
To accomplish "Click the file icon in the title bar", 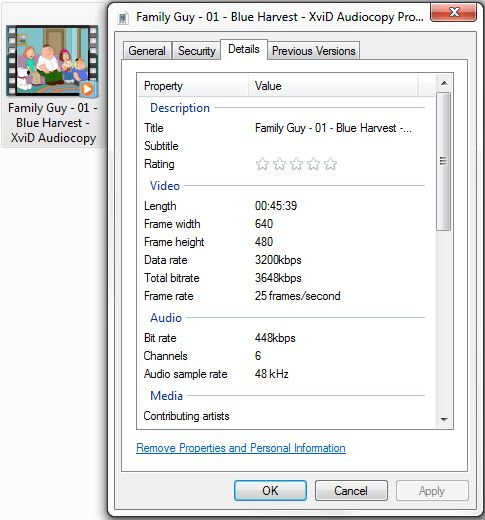I will coord(123,18).
